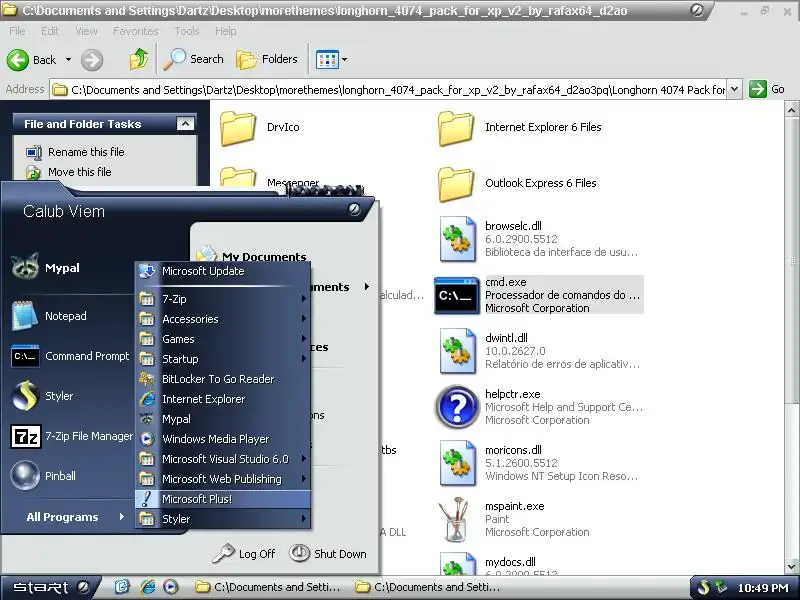Select the DrvIco folder icon
Viewport: 800px width, 600px height.
(x=238, y=128)
